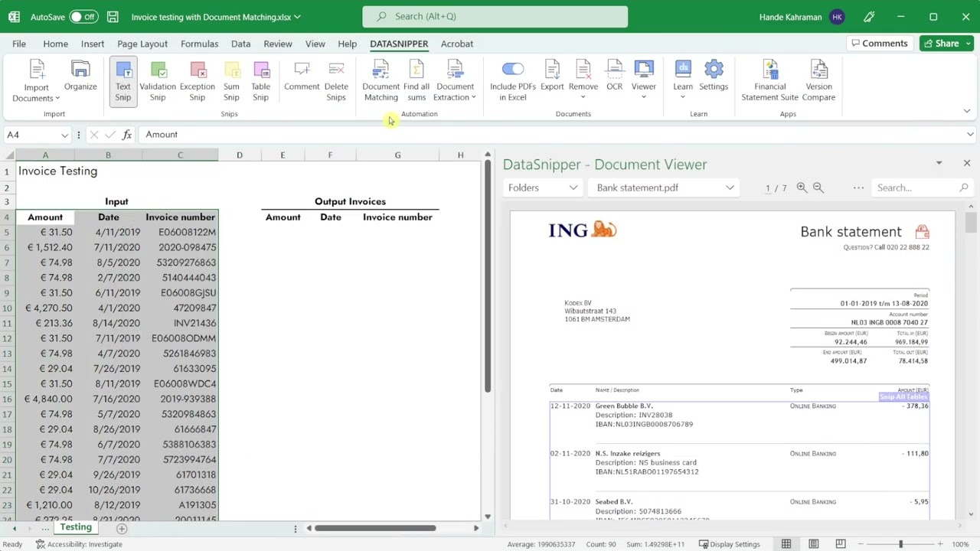This screenshot has width=980, height=551.
Task: Open Document Extraction
Action: pyautogui.click(x=455, y=81)
